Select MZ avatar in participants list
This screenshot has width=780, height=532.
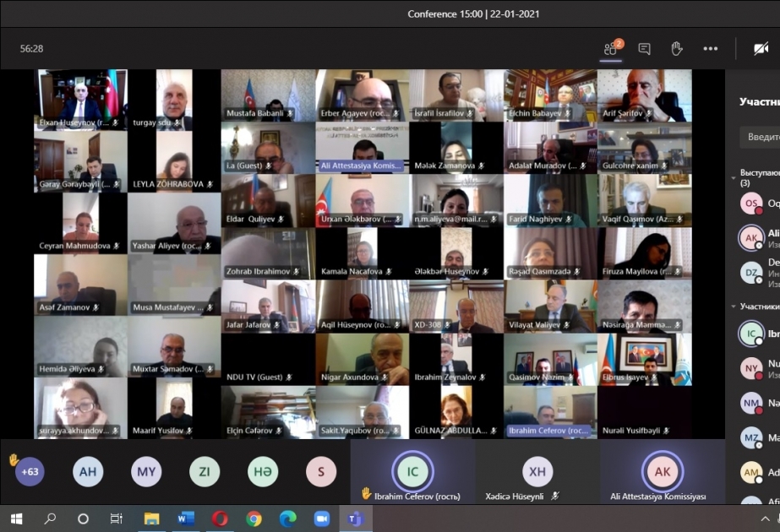[x=751, y=438]
